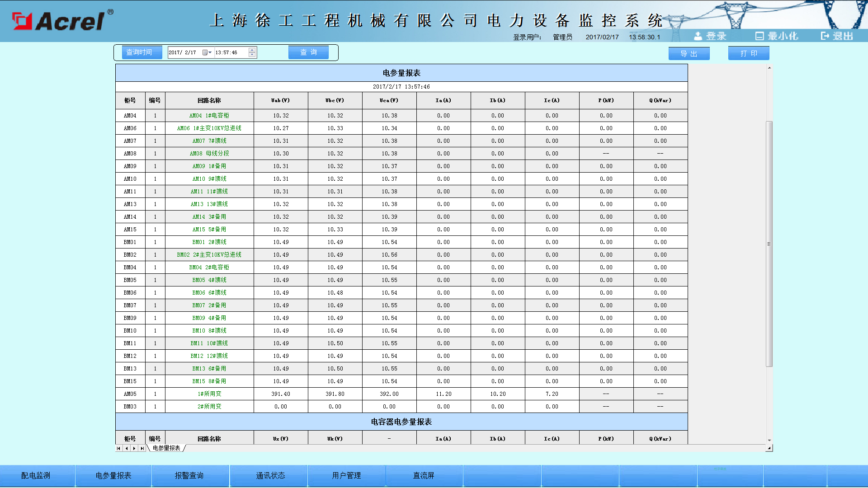868x488 pixels.
Task: Click the vertical scrollbar thumb
Action: (x=769, y=244)
